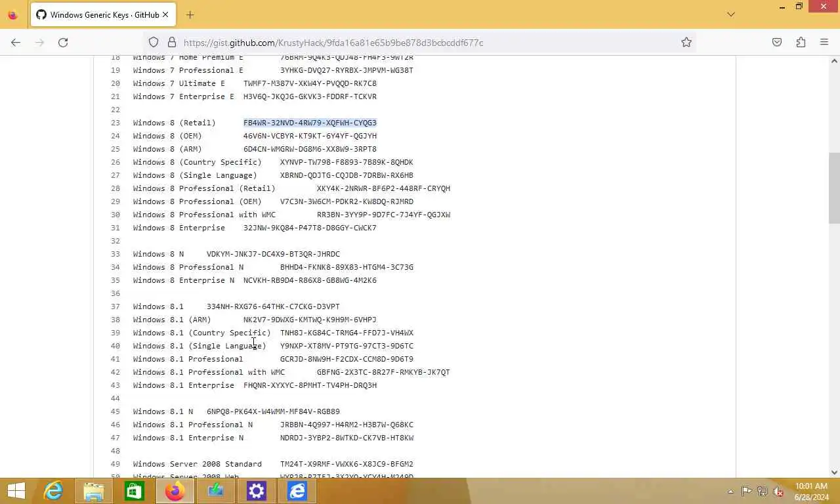Click the scrollbar up arrow

click(x=834, y=61)
